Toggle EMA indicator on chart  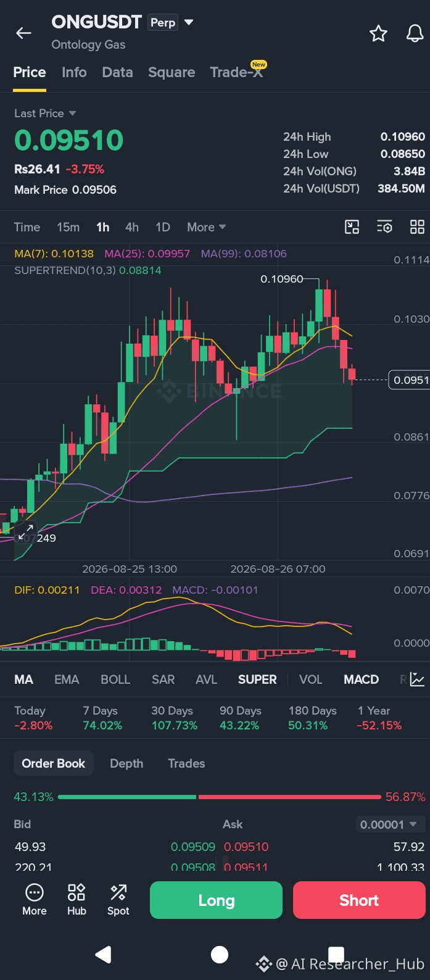point(67,679)
